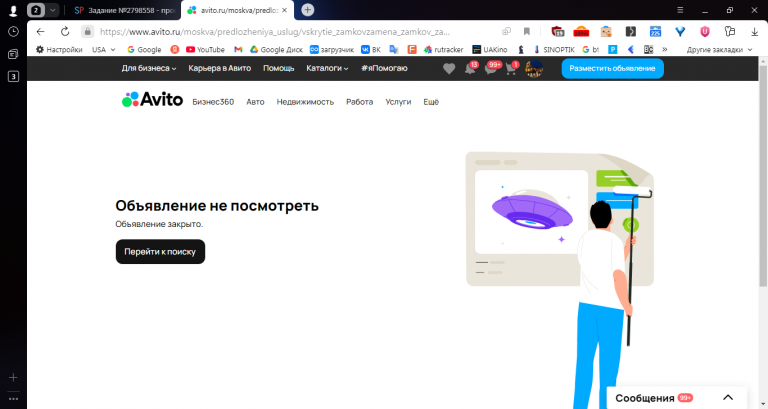Click the plus icon at sidebar bottom
The image size is (768, 409).
pyautogui.click(x=13, y=377)
